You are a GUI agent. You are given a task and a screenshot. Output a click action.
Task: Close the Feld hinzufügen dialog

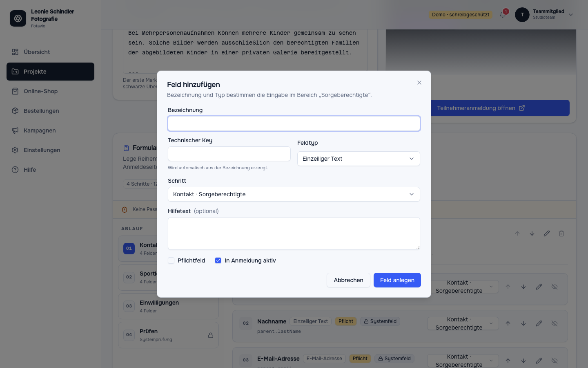(419, 83)
